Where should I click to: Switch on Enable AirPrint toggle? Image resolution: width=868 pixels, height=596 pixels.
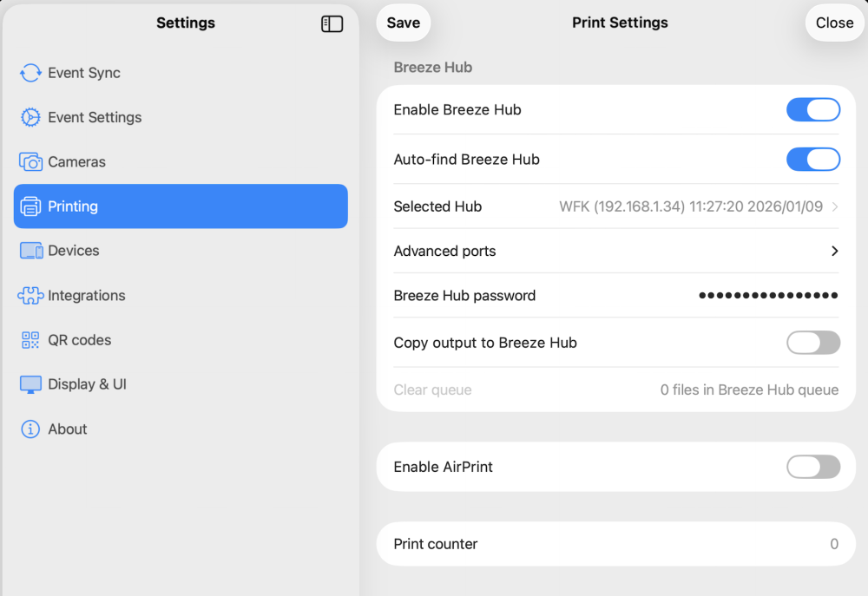click(812, 467)
